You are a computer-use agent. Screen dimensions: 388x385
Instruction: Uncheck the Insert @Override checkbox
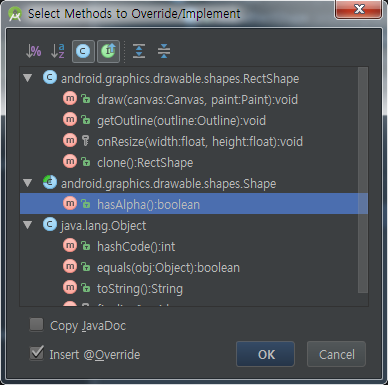coord(36,353)
